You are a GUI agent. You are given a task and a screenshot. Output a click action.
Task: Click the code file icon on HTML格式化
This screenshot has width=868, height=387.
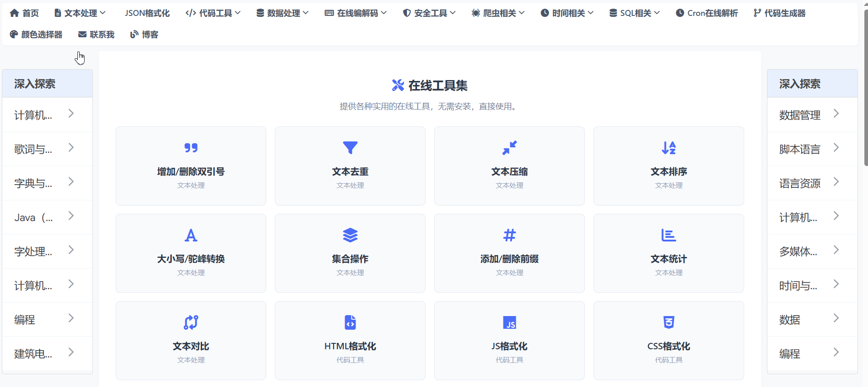click(350, 322)
